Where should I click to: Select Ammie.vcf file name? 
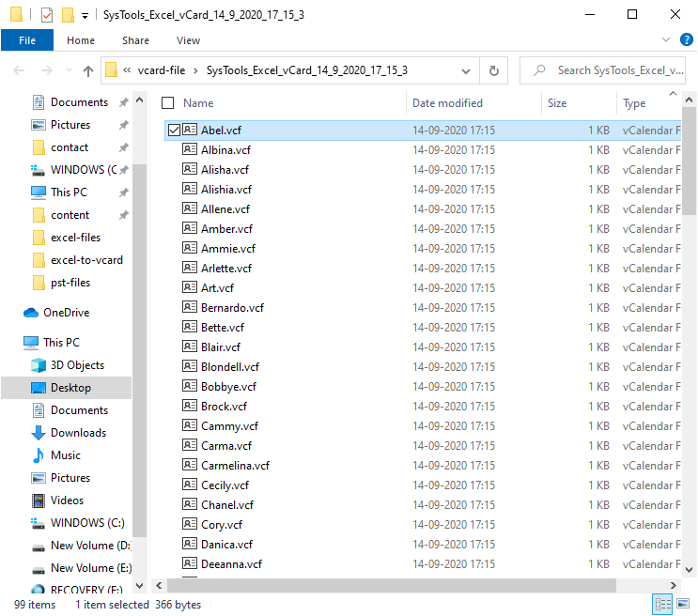[228, 248]
